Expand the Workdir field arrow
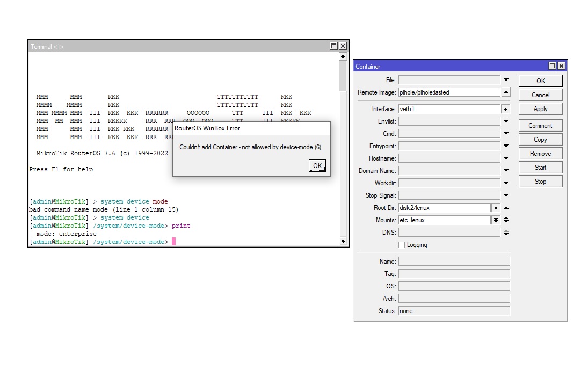Image resolution: width=588 pixels, height=370 pixels. 506,183
